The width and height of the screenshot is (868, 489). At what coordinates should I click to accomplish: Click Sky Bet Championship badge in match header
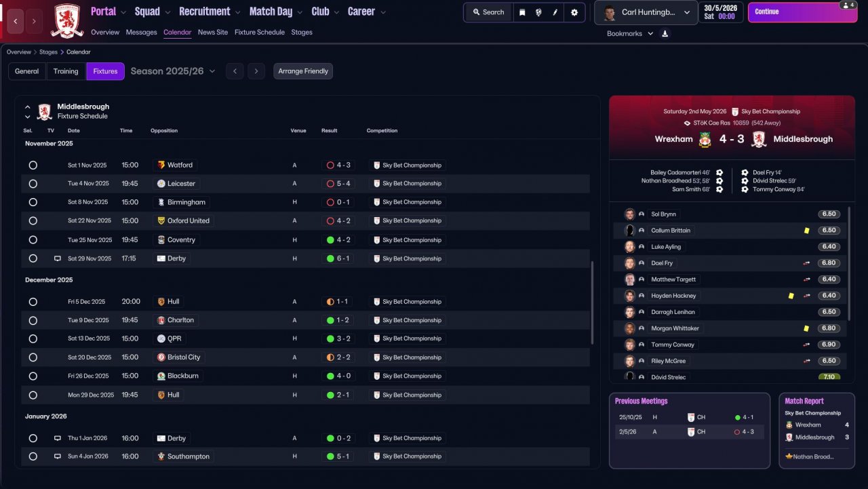coord(734,111)
